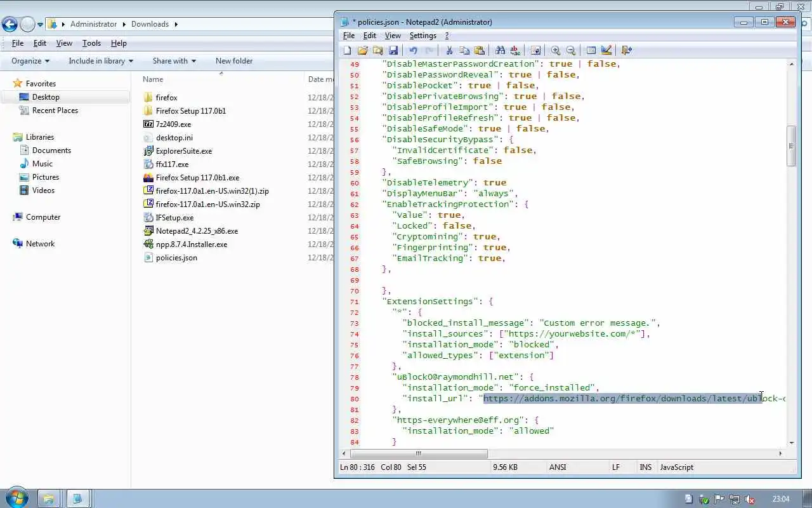This screenshot has width=812, height=508.
Task: Open the Start menu orb
Action: tap(16, 498)
